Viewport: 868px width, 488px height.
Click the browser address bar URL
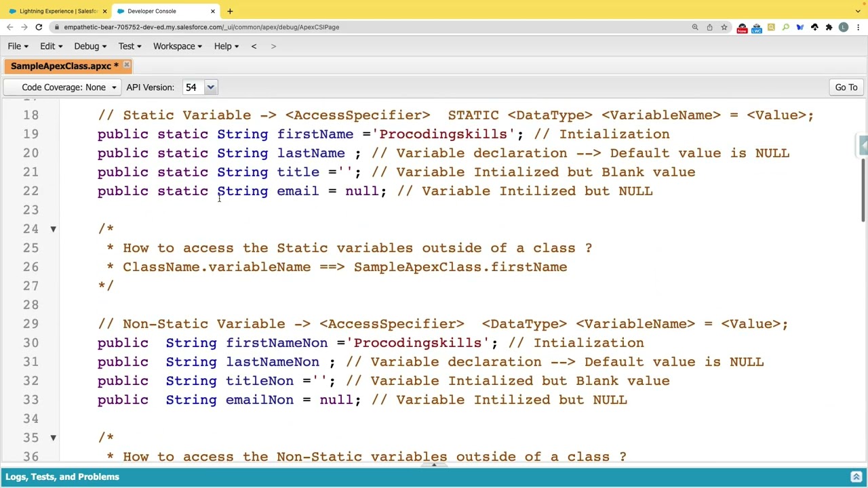tap(201, 27)
